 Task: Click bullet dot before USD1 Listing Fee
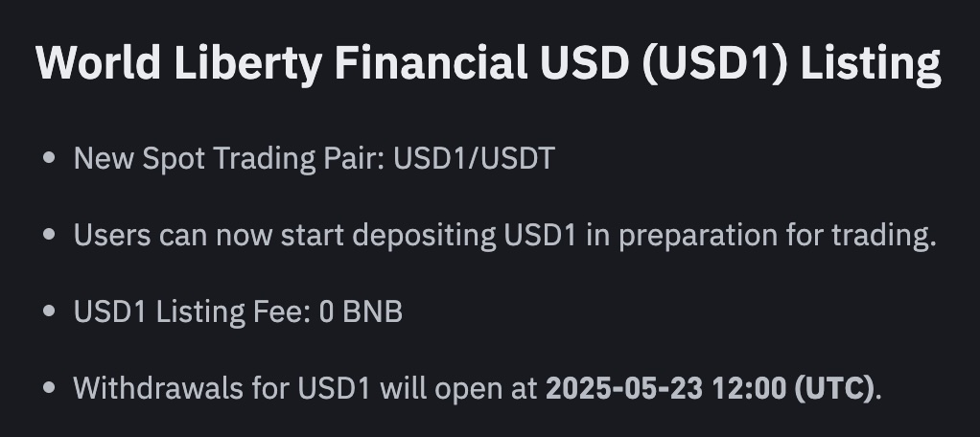(x=49, y=310)
